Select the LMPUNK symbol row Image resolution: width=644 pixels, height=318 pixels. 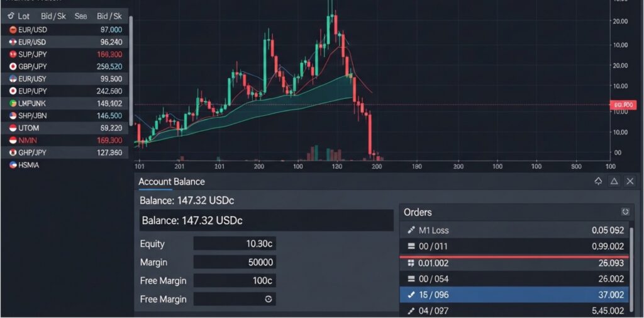pyautogui.click(x=65, y=103)
